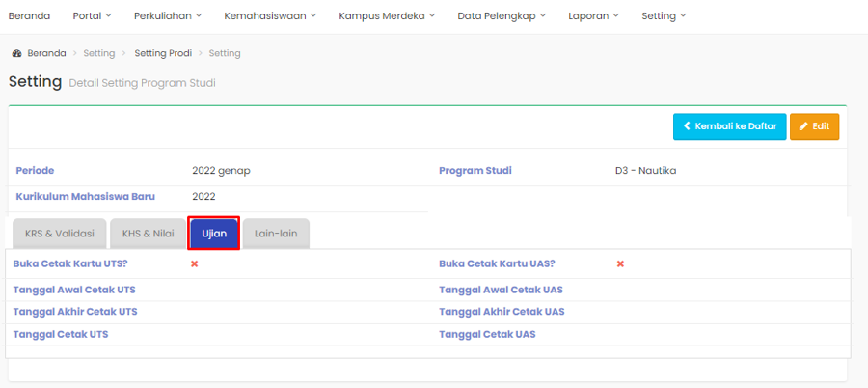Expand the Data Pelengkap menu
The width and height of the screenshot is (868, 388).
(502, 15)
